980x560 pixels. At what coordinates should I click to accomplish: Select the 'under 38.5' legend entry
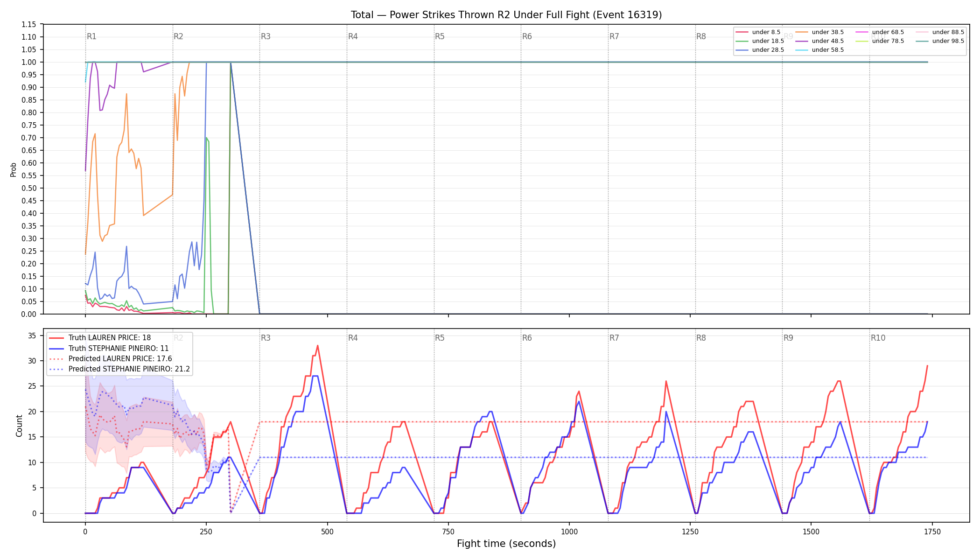(819, 32)
